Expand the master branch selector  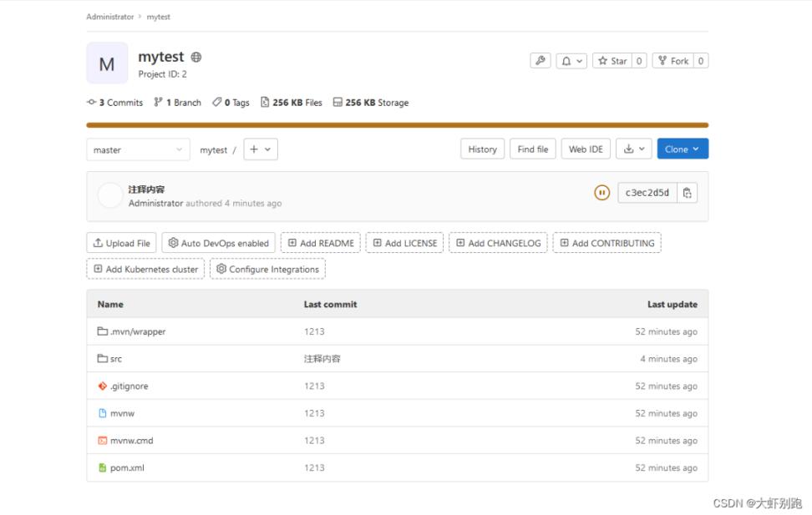tap(138, 150)
